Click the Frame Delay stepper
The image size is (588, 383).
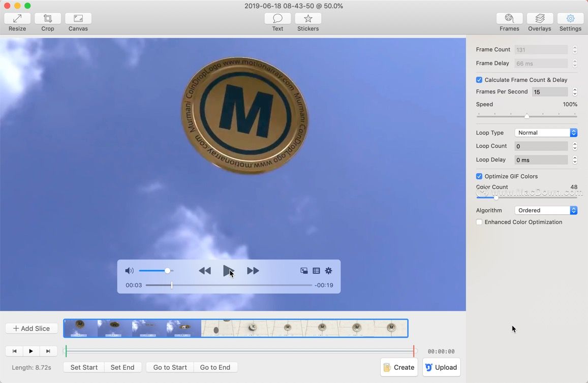click(x=574, y=63)
